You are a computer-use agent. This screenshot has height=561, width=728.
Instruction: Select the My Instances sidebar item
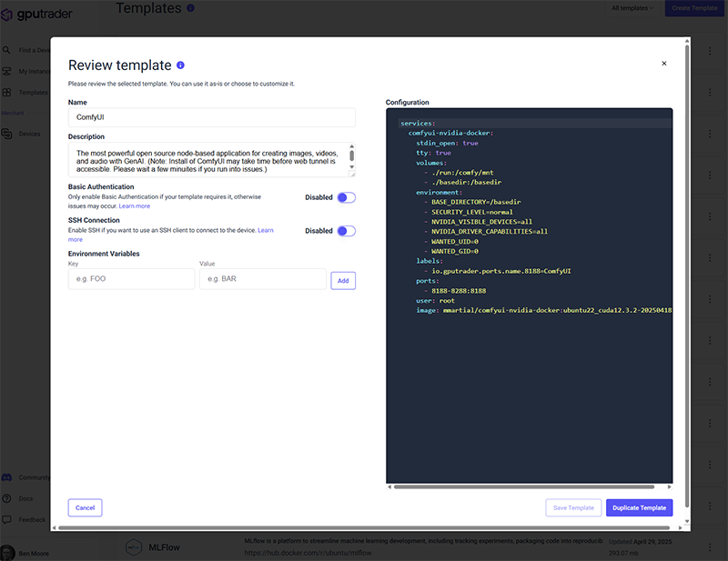[25, 72]
